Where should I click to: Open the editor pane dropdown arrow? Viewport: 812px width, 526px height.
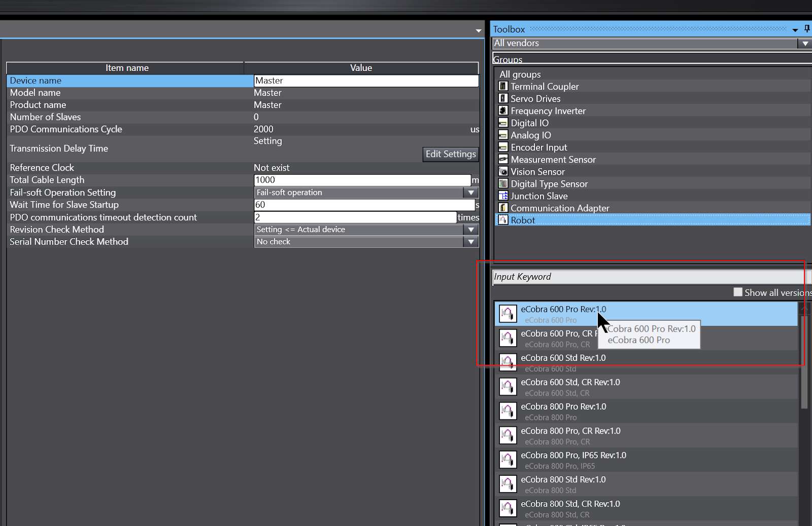pyautogui.click(x=478, y=31)
